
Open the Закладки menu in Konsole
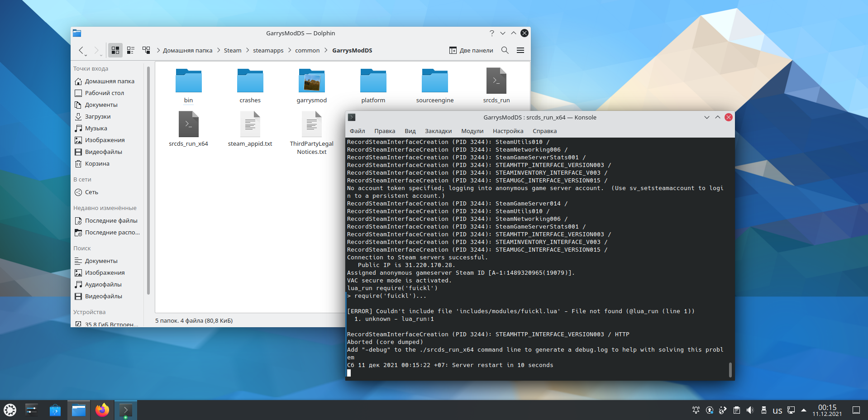click(438, 131)
